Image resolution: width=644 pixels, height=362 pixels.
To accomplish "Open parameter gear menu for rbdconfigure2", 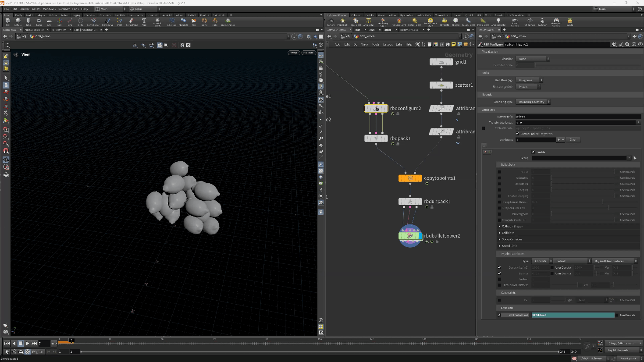I will click(614, 44).
